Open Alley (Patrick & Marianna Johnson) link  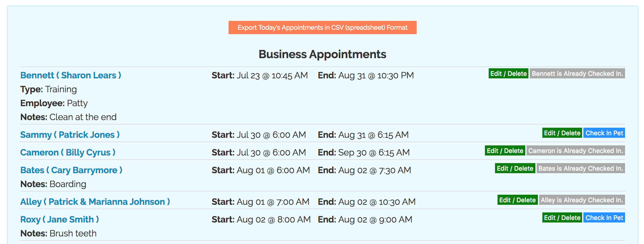95,202
